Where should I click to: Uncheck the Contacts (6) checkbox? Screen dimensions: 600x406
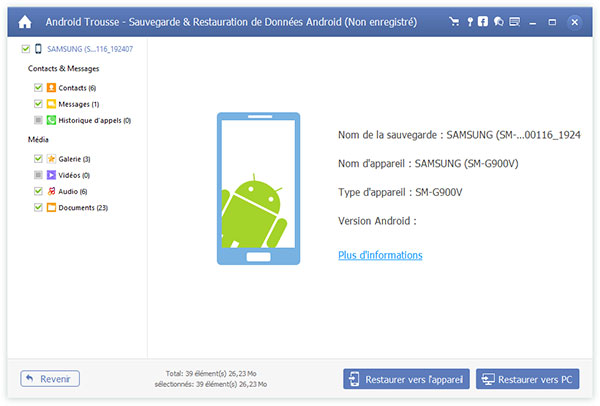(x=38, y=88)
